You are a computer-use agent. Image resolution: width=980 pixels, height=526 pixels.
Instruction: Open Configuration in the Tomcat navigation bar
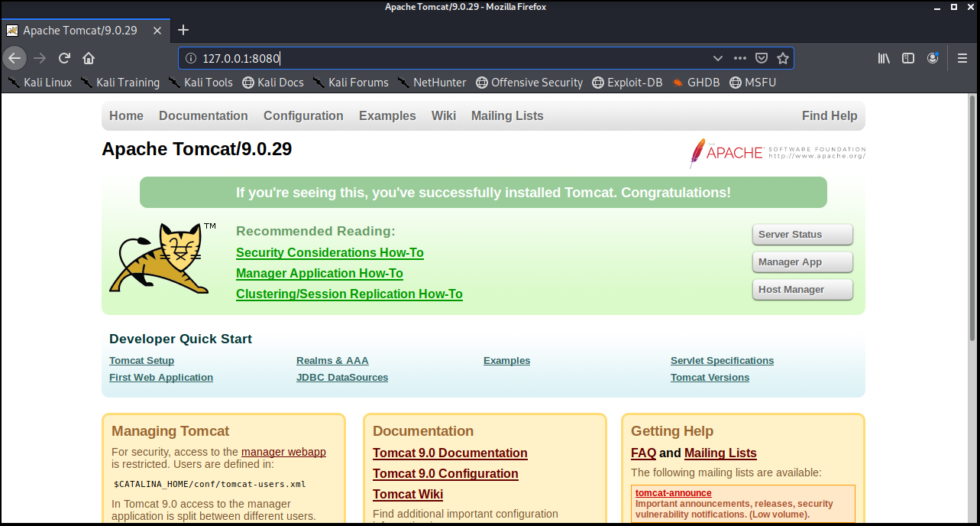(x=303, y=116)
